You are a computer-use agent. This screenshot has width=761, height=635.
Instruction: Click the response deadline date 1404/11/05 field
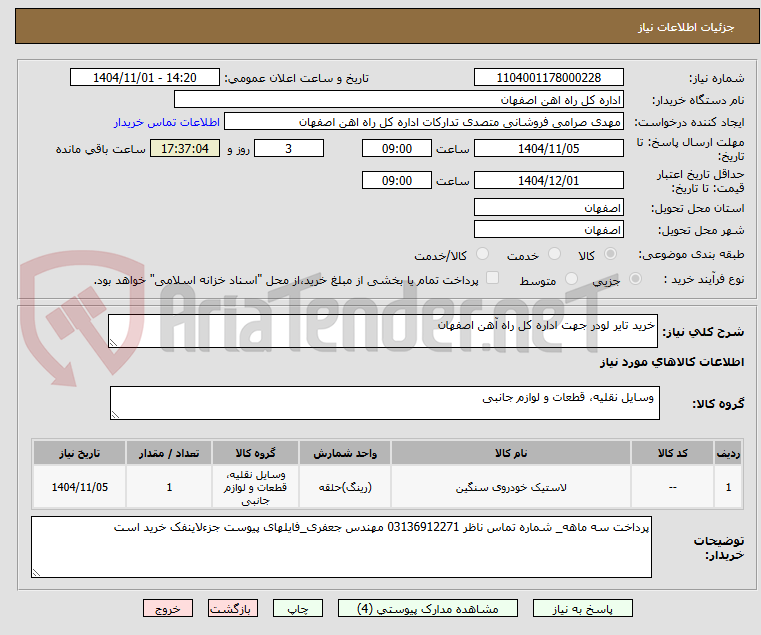(x=548, y=149)
